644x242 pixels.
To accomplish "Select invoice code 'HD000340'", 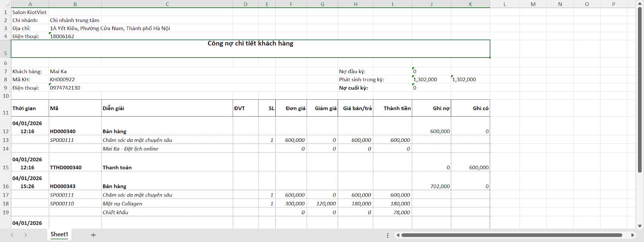I will coord(75,126).
